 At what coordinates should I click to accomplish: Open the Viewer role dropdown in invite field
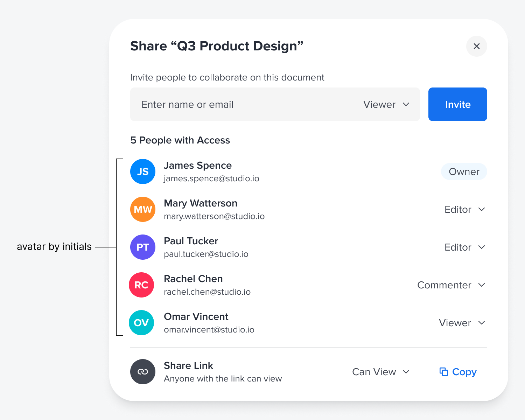pos(386,104)
